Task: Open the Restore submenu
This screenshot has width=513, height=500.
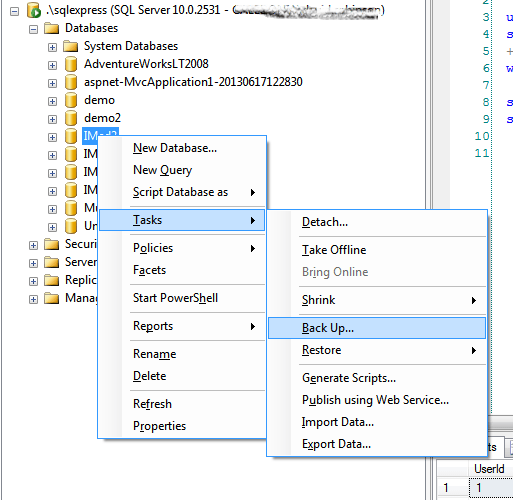Action: pyautogui.click(x=377, y=350)
